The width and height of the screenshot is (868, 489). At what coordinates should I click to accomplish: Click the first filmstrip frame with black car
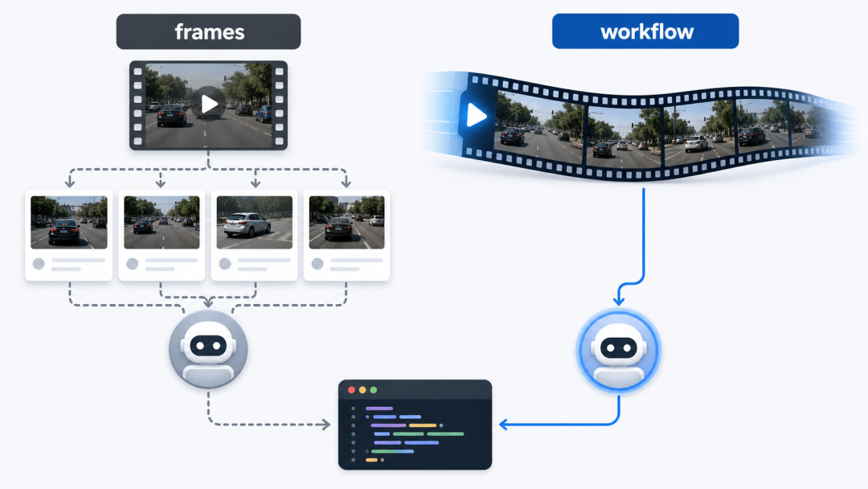point(538,127)
